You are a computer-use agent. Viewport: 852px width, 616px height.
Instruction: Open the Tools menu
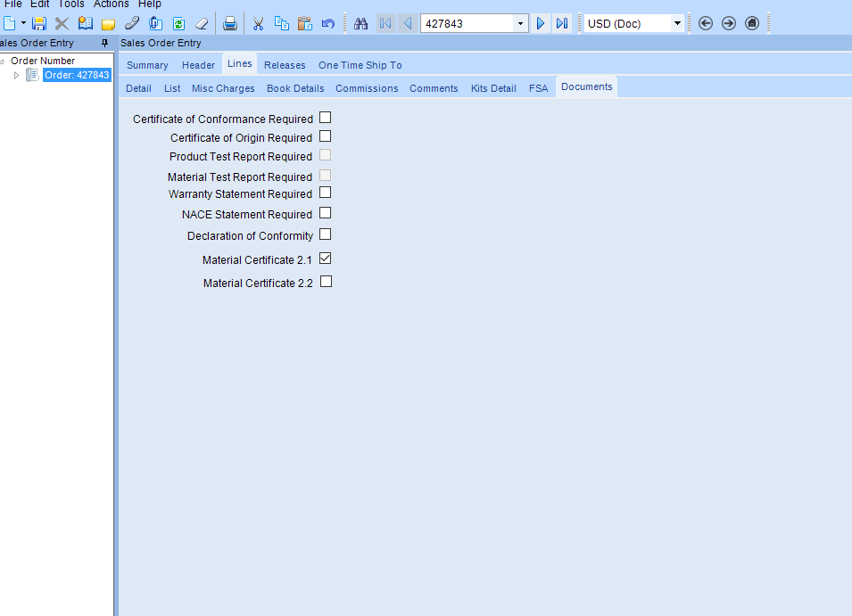click(x=71, y=4)
